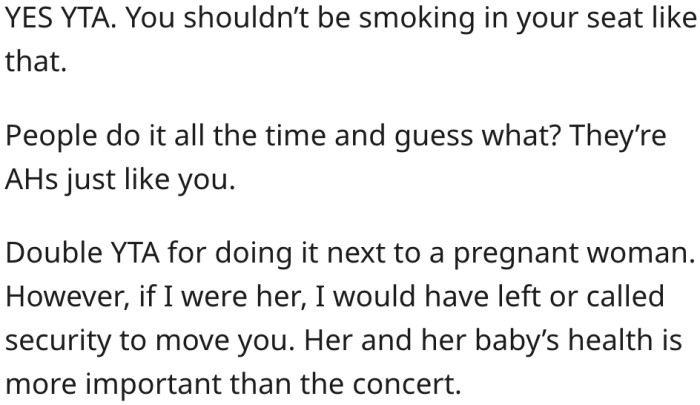The height and width of the screenshot is (405, 700).
Task: Click the phrase "YES YTA"
Action: tap(53, 21)
